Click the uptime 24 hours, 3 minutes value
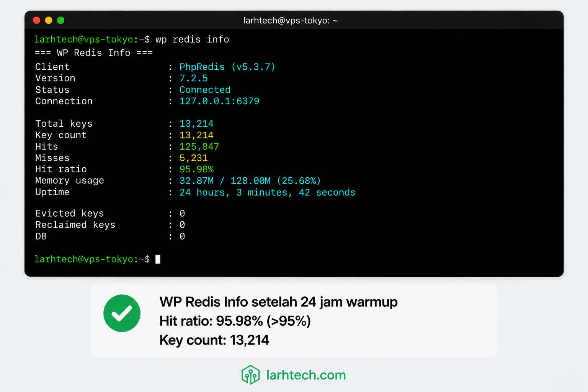Image resolution: width=588 pixels, height=392 pixels. click(267, 192)
